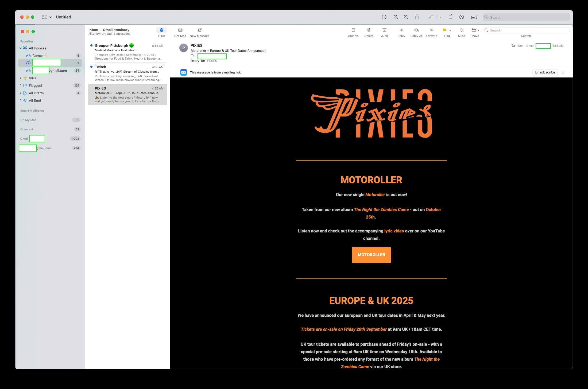Flag the message with yellow flag
Screen dimensions: 588x389
coord(444,30)
